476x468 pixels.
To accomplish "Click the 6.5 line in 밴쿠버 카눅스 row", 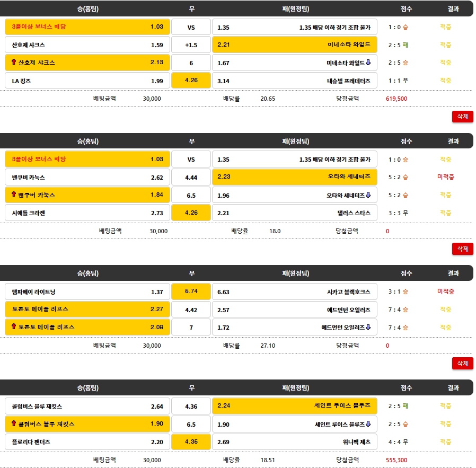I will click(191, 196).
